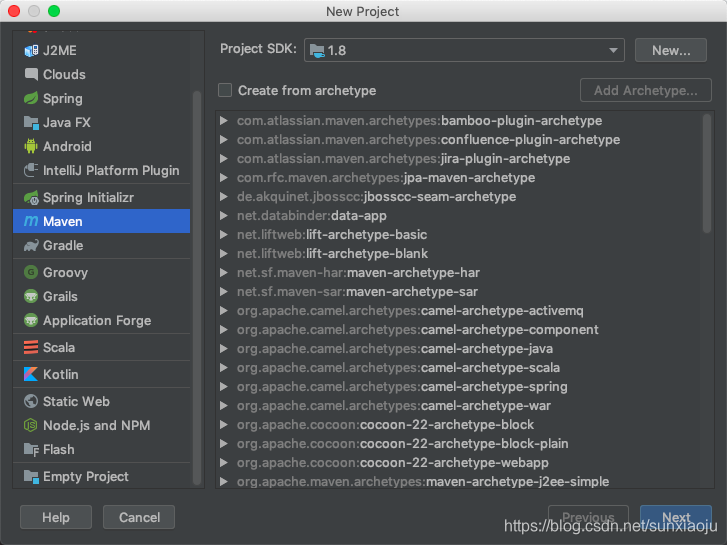727x545 pixels.
Task: Click the project types list scrollbar
Action: [197, 288]
